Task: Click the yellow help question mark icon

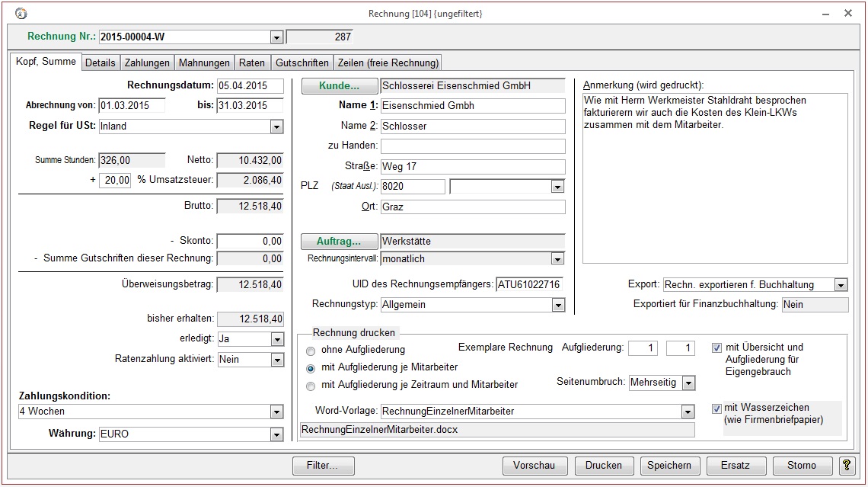Action: point(846,466)
